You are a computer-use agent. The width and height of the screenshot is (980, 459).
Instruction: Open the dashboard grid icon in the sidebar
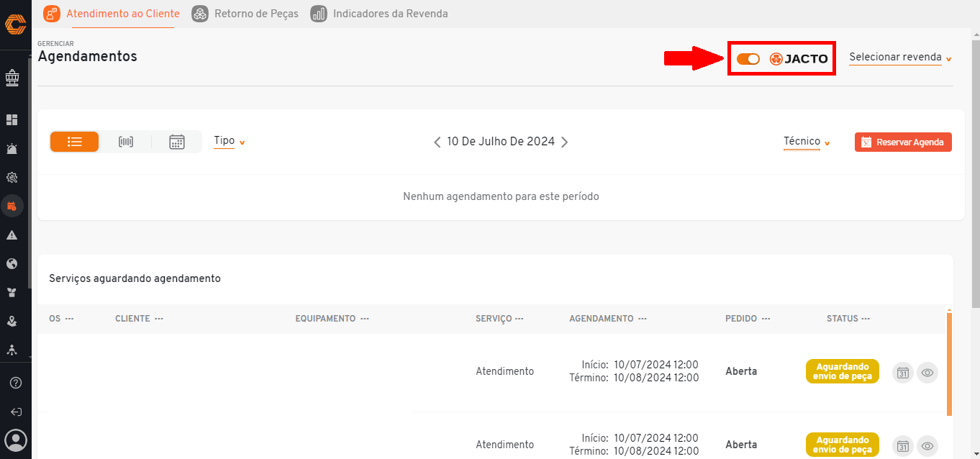pos(12,119)
